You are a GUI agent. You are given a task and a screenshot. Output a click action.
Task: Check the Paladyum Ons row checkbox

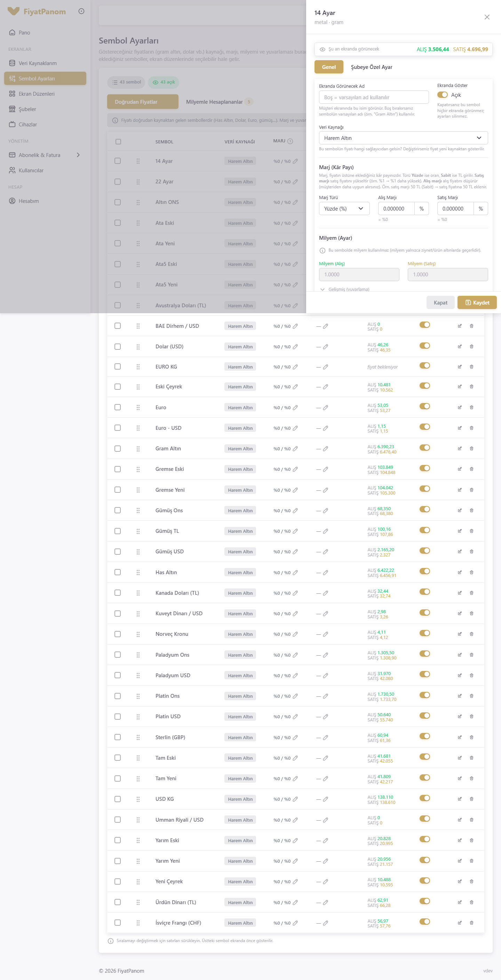point(118,655)
